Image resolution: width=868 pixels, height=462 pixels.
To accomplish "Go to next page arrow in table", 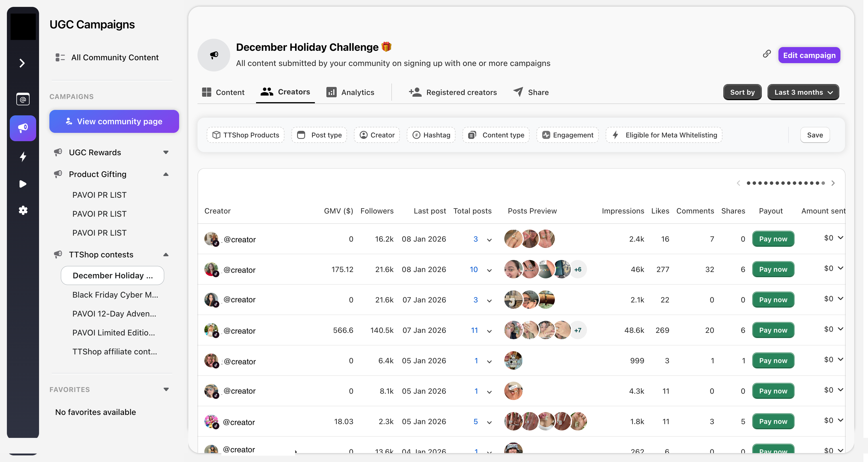I will [x=833, y=183].
